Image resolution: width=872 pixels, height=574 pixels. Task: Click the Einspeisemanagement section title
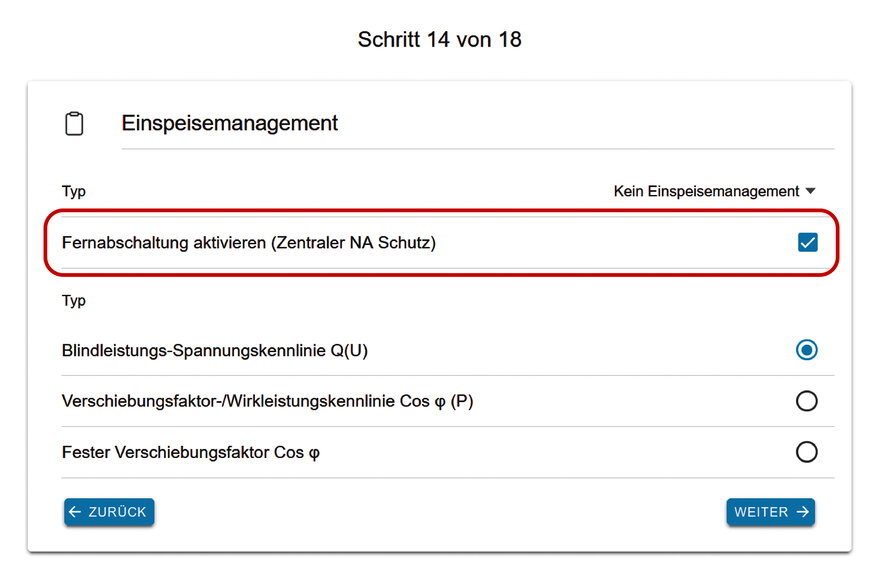230,123
